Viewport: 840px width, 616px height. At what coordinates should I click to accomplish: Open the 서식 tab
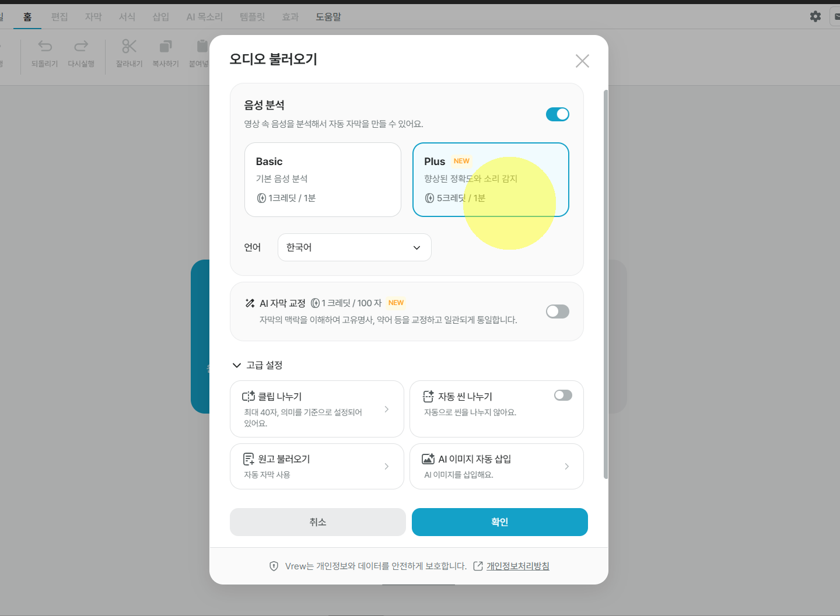(x=127, y=17)
